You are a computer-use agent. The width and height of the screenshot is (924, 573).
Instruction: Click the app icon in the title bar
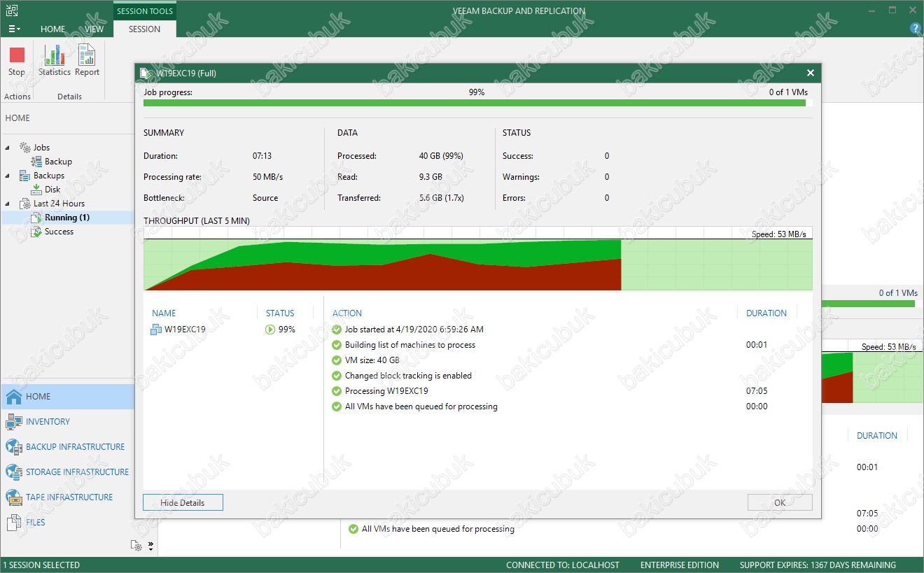(12, 11)
